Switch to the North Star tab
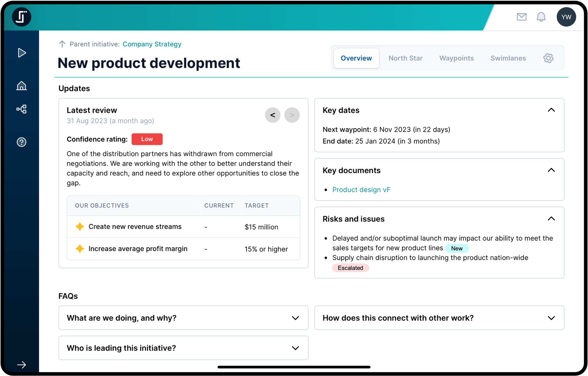Viewport: 588px width, 376px height. coord(405,58)
